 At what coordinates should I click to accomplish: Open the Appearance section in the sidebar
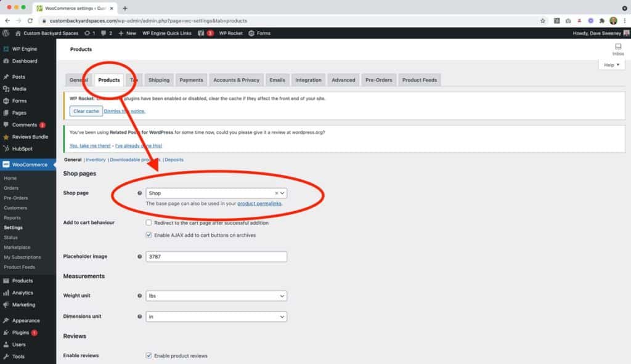(x=26, y=320)
